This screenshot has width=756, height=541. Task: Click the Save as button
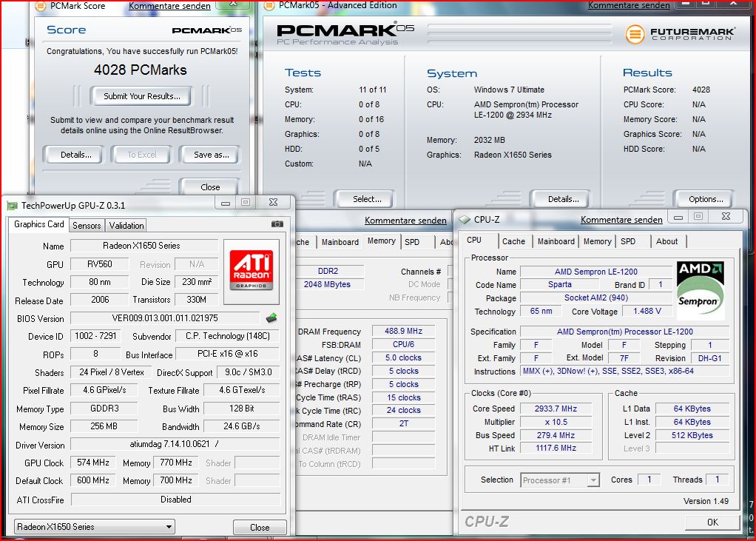211,155
